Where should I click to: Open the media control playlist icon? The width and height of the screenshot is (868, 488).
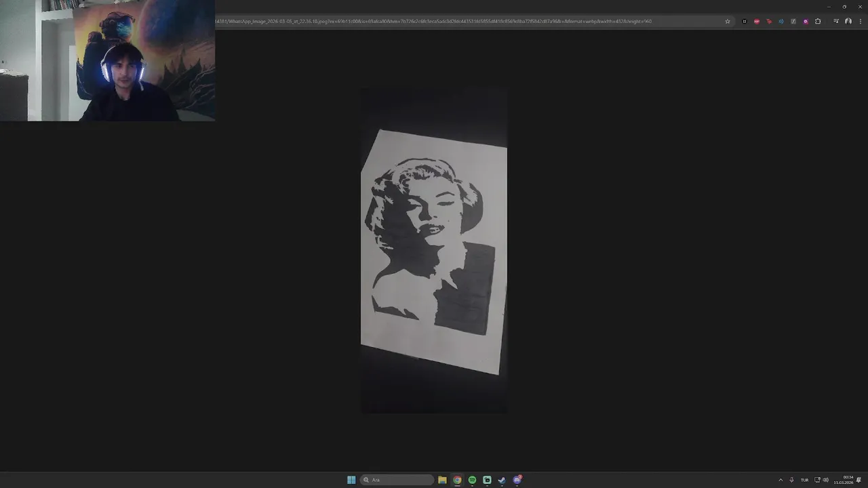click(x=836, y=21)
